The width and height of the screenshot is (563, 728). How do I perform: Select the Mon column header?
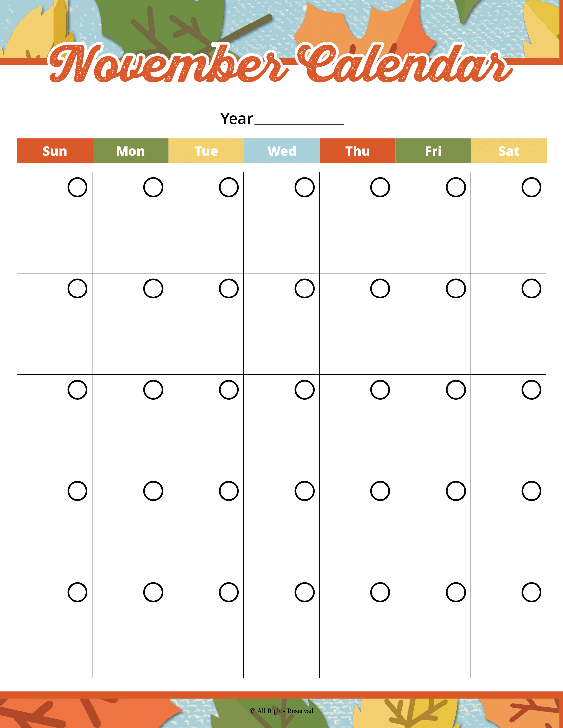(130, 151)
